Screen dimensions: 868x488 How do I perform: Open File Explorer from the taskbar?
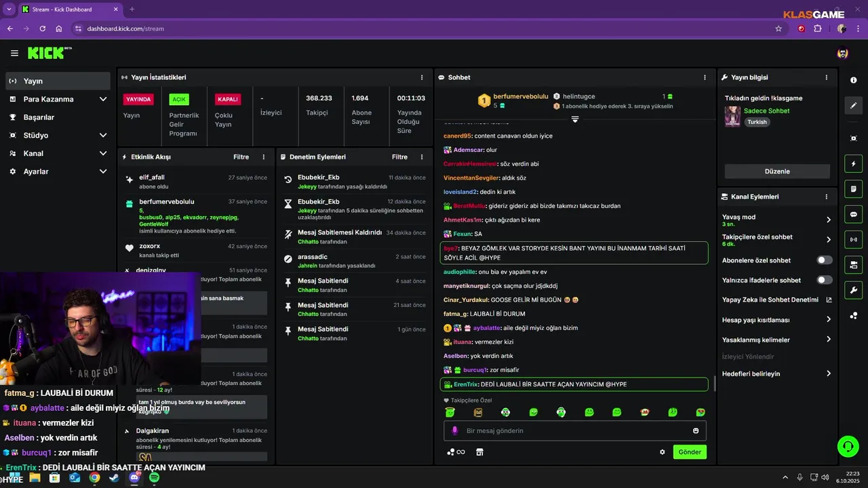35,478
